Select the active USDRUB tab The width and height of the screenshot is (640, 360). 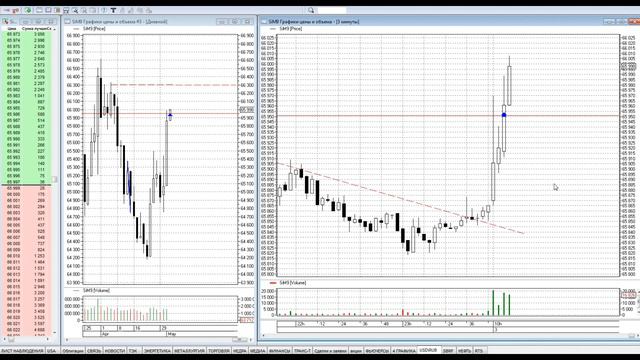pos(429,350)
